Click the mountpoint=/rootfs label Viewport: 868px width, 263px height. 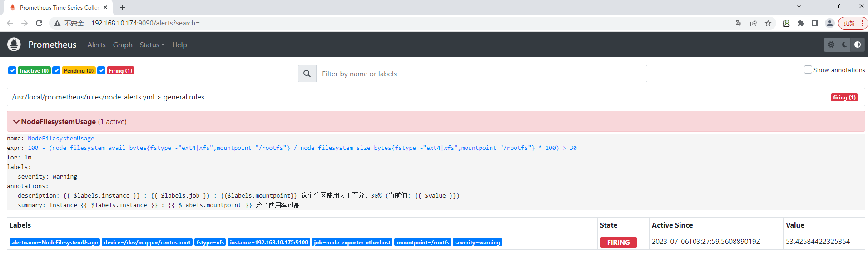tap(422, 242)
